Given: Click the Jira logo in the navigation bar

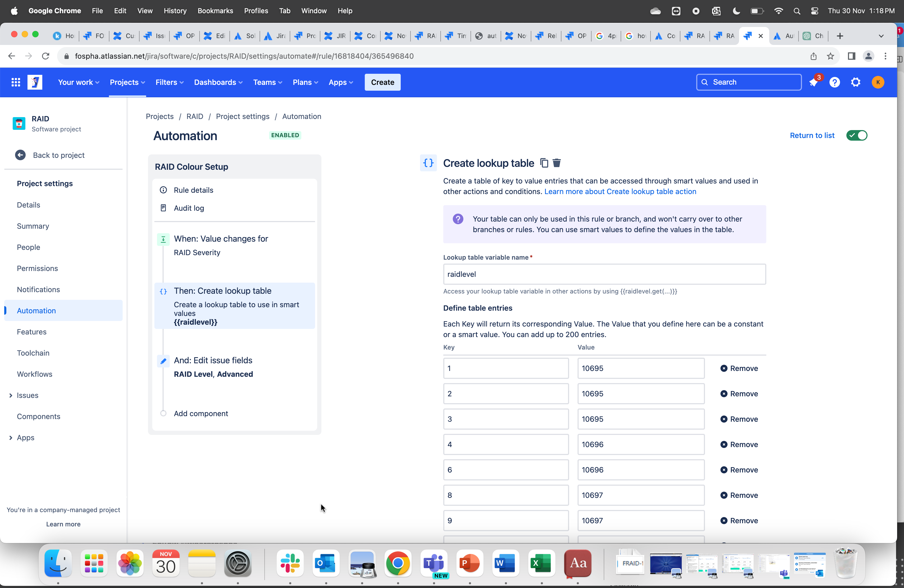Looking at the screenshot, I should click(35, 82).
